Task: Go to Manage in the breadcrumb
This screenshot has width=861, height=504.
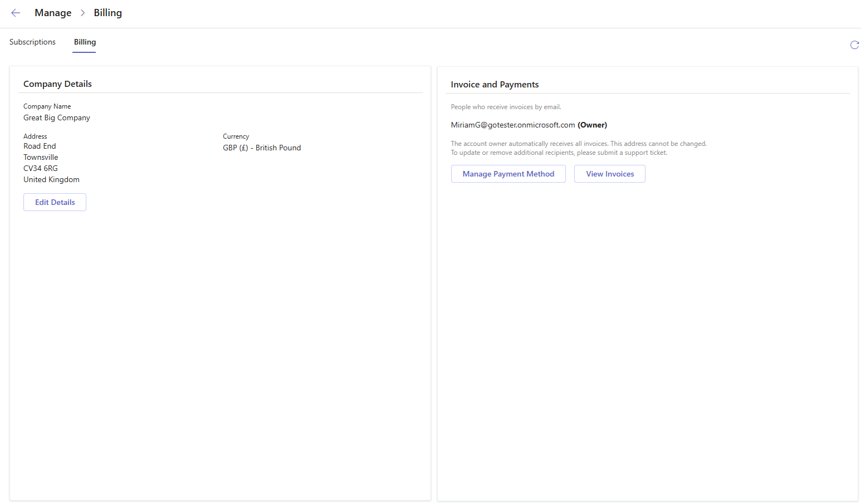Action: (53, 13)
